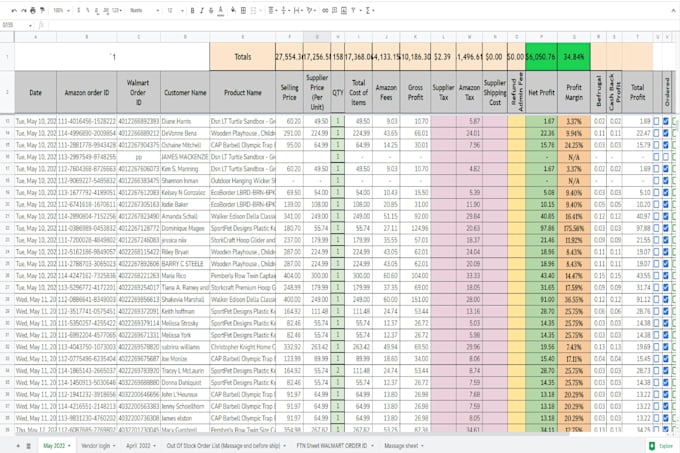This screenshot has height=453, width=680.
Task: Open the functions (sigma) menu
Action: pyautogui.click(x=368, y=10)
